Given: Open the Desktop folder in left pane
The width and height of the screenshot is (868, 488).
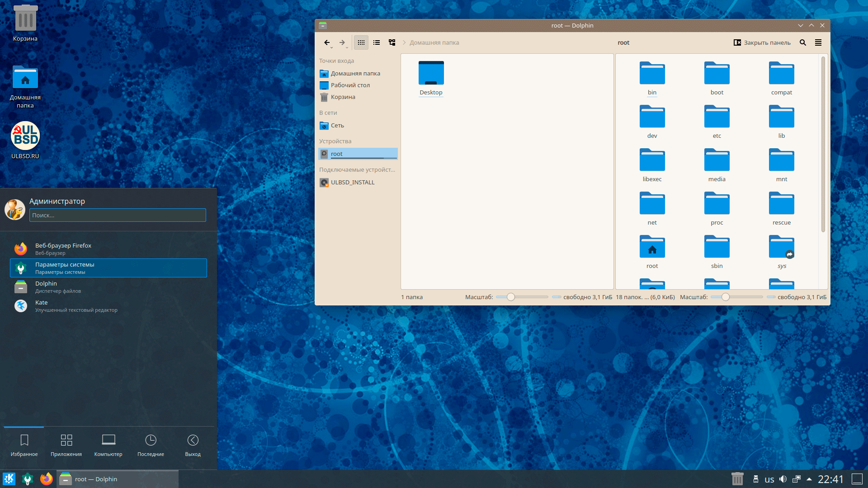Looking at the screenshot, I should tap(431, 78).
